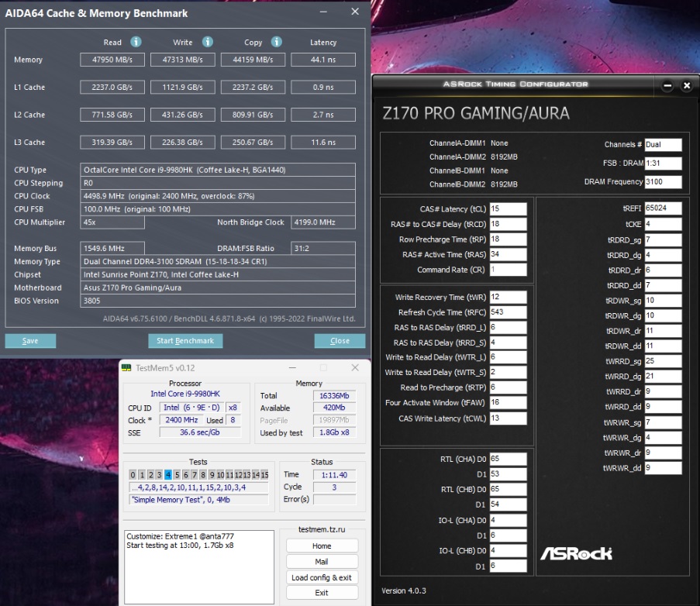Click the North Bridge Clock value 4199.0 MHz
Image resolution: width=700 pixels, height=606 pixels.
coord(323,222)
